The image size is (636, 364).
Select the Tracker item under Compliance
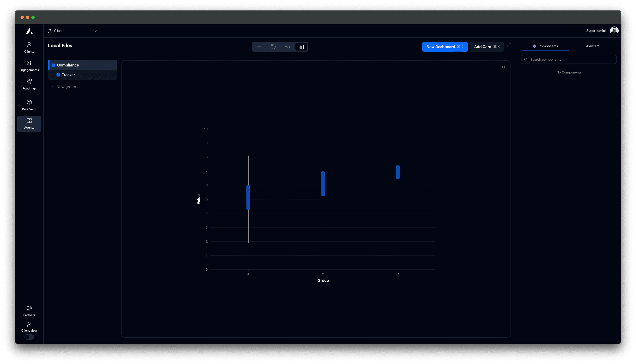coord(68,75)
